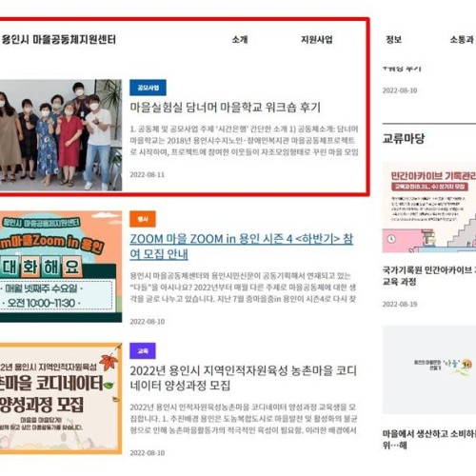
Task: Open the 소개 menu item
Action: [x=240, y=40]
